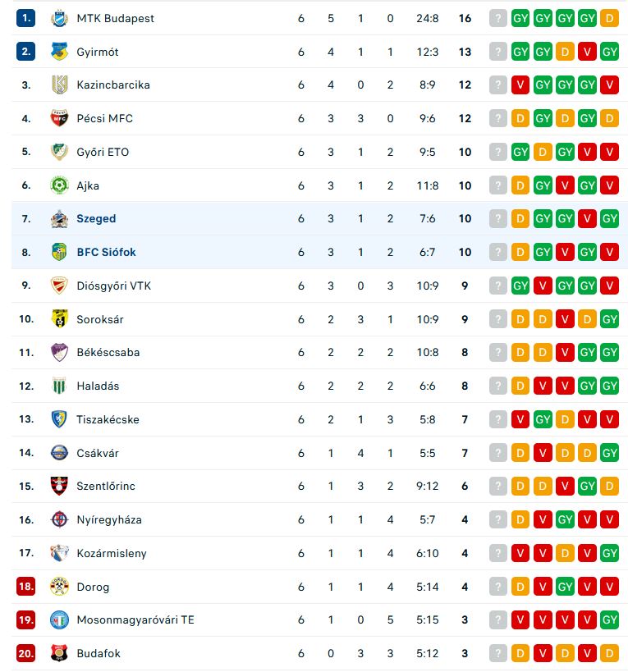This screenshot has height=672, width=628.
Task: Click MTK Budapest's upcoming match question mark
Action: [x=498, y=18]
